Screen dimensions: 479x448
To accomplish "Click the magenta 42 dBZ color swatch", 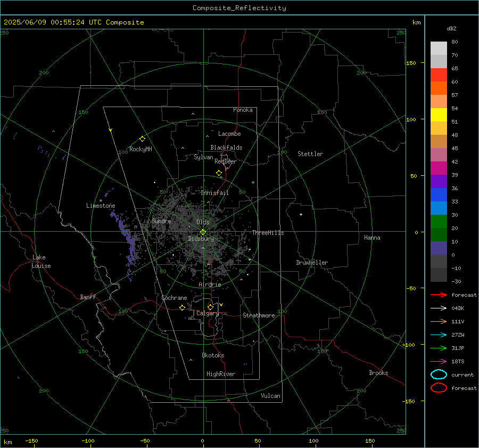I will point(439,168).
